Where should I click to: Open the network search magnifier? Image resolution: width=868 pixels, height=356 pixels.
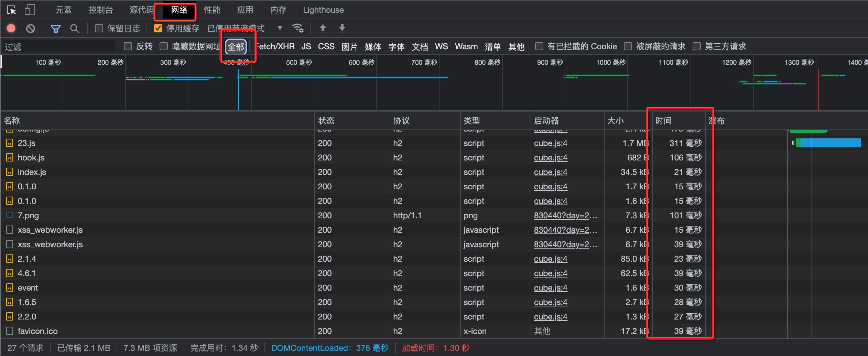[x=75, y=28]
